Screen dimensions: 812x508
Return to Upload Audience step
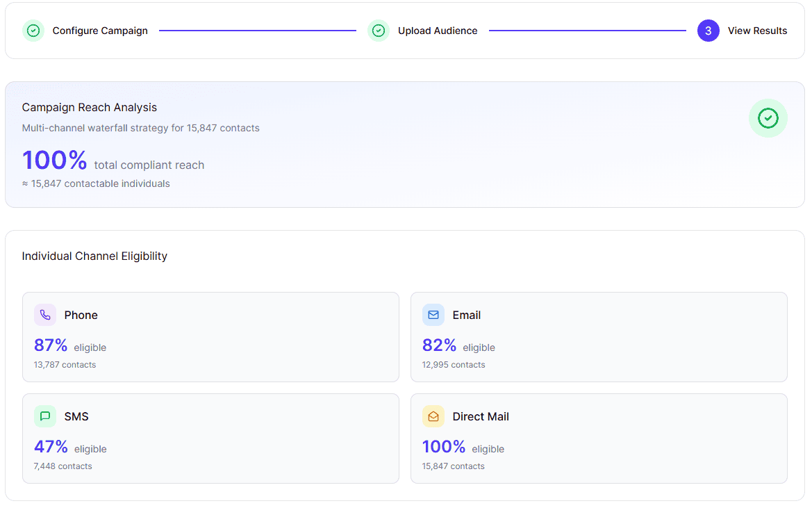coord(438,31)
